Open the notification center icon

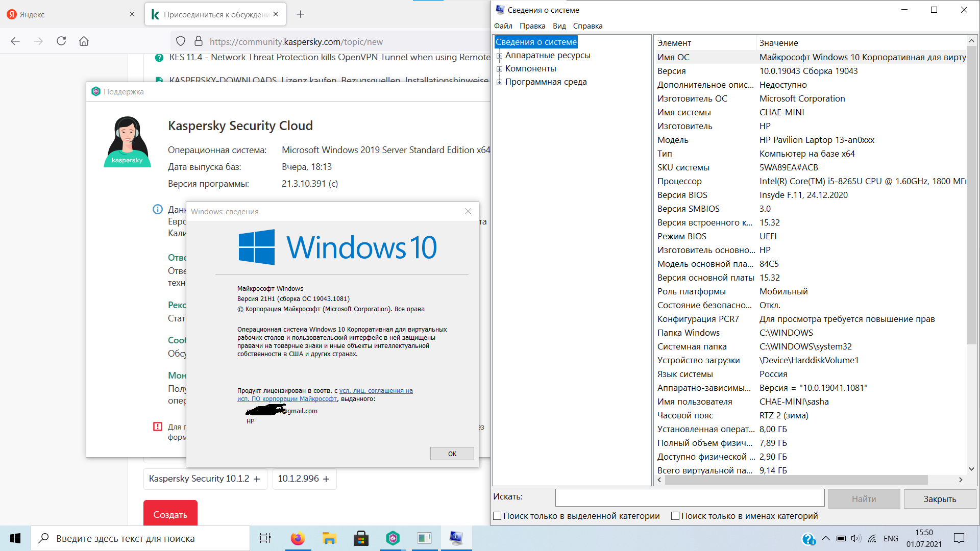click(959, 538)
